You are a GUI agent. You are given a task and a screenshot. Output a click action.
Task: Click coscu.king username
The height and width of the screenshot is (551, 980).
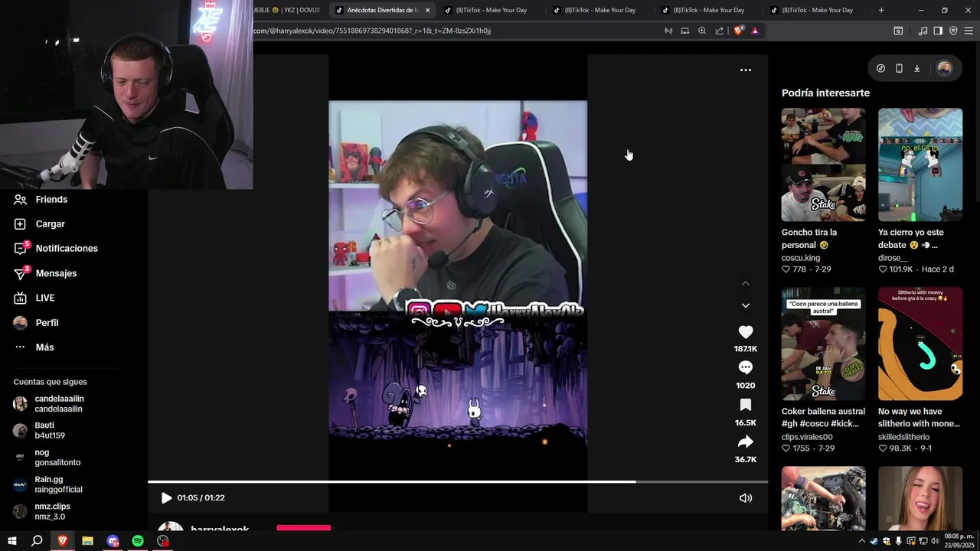pos(801,258)
